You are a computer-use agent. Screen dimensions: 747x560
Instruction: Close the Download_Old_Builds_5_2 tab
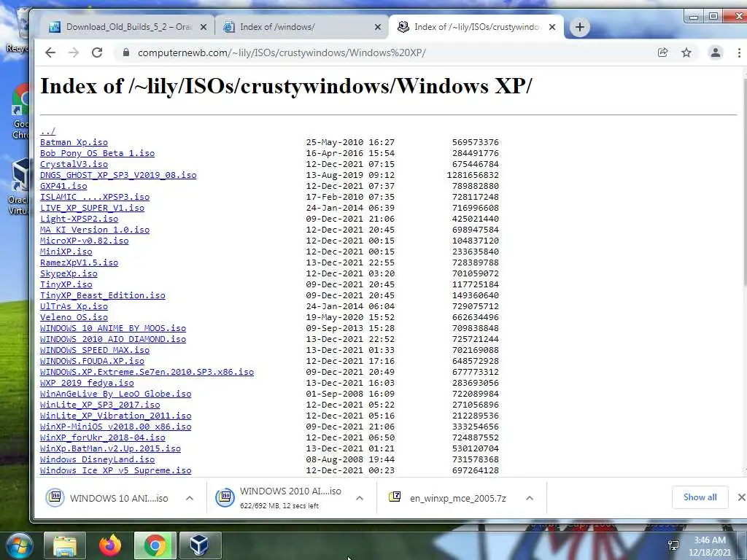coord(204,27)
